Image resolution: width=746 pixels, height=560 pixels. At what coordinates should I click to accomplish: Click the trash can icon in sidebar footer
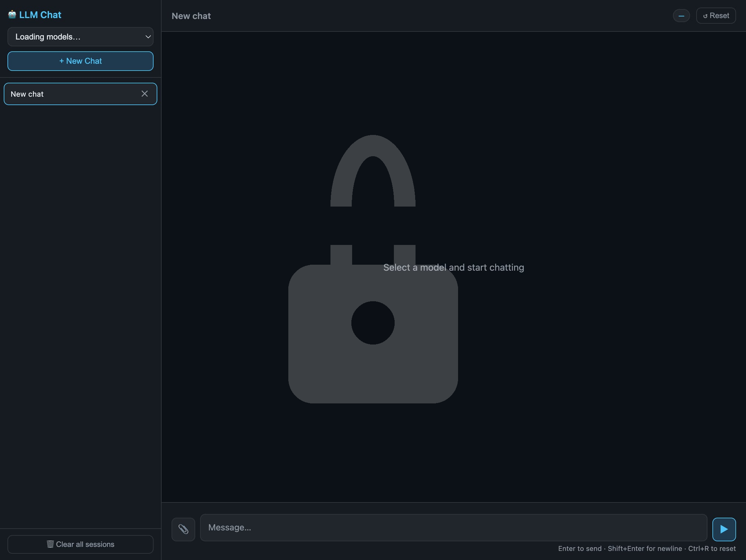click(x=50, y=544)
